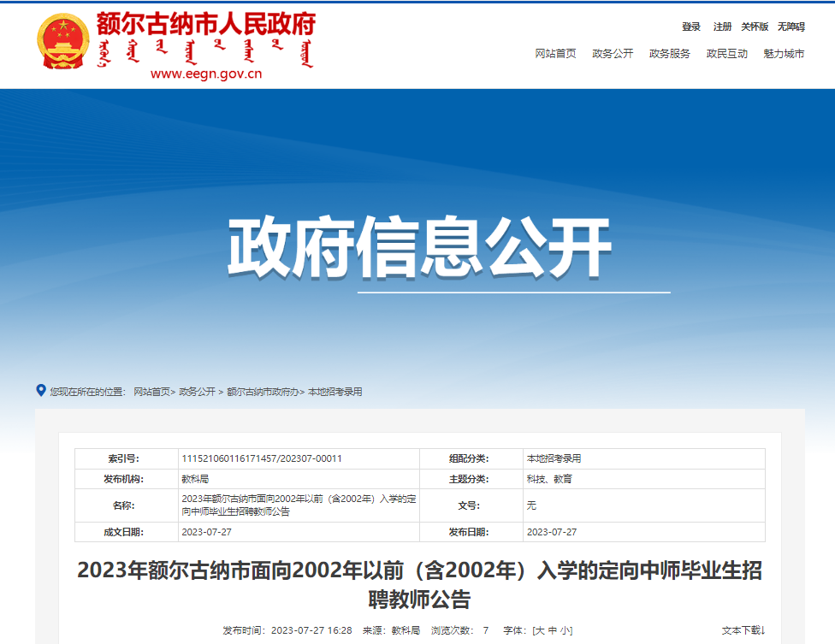Click the 成文日期 value 2023-07-27
Image resolution: width=835 pixels, height=644 pixels.
[207, 532]
